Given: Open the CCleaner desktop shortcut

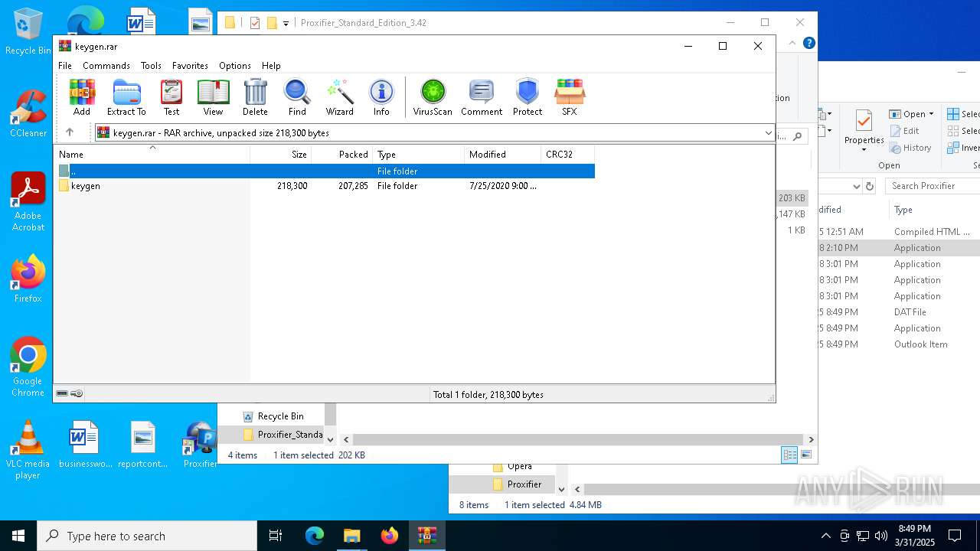Looking at the screenshot, I should tap(28, 114).
